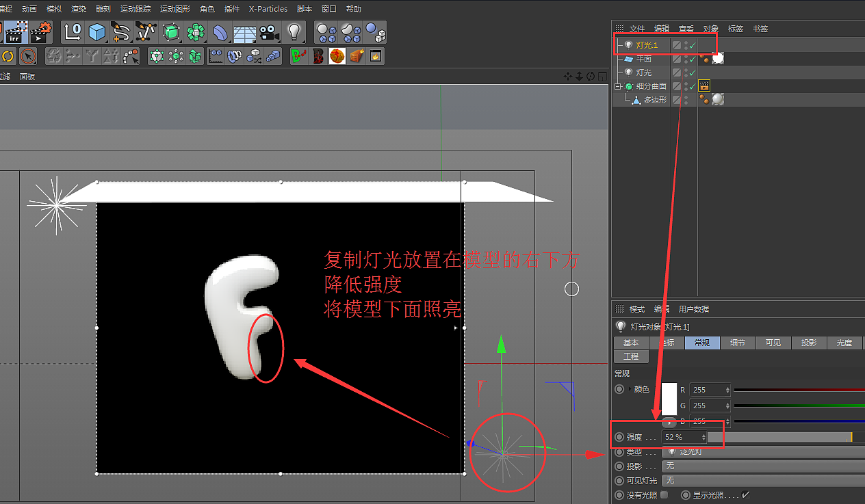This screenshot has height=504, width=865.
Task: Open render settings clapperboard with gear
Action: [41, 31]
